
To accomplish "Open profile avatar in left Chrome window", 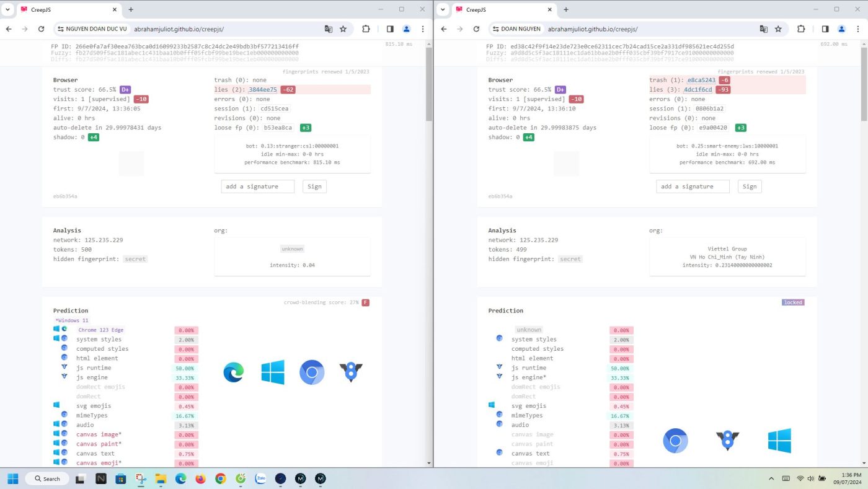I will (x=406, y=29).
